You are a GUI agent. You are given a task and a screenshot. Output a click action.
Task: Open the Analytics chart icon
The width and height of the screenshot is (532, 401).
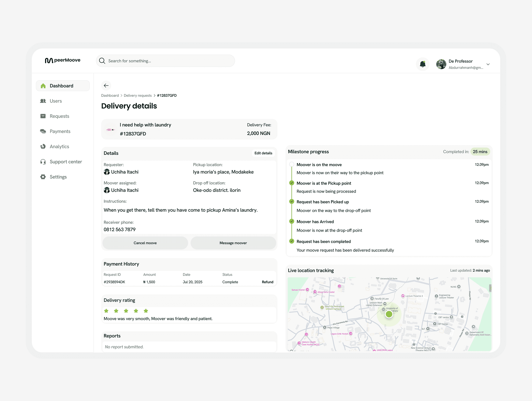tap(43, 146)
